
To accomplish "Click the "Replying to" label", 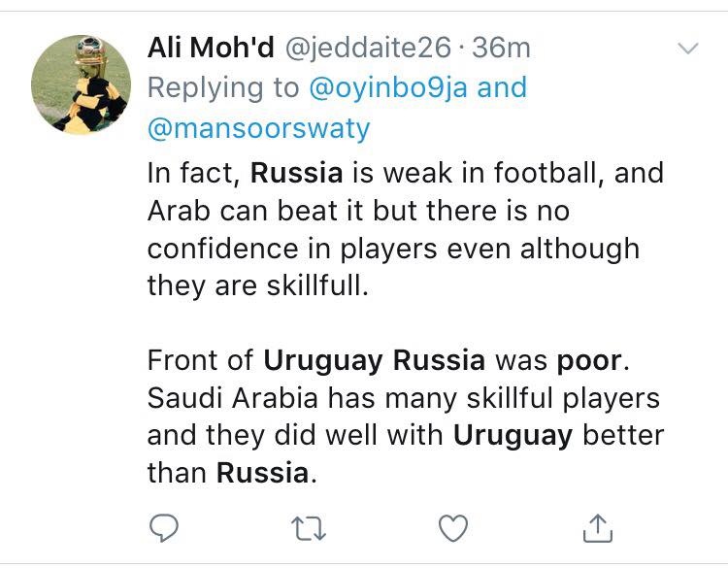I will (223, 87).
